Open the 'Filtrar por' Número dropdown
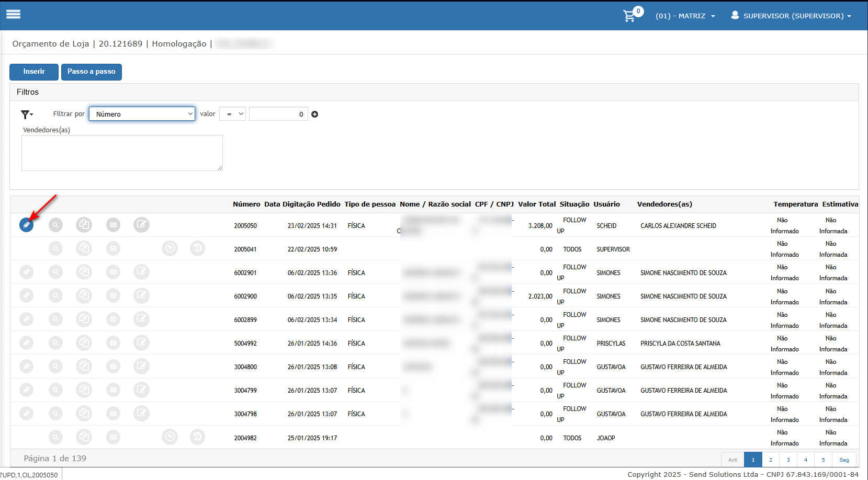This screenshot has width=868, height=480. point(142,114)
